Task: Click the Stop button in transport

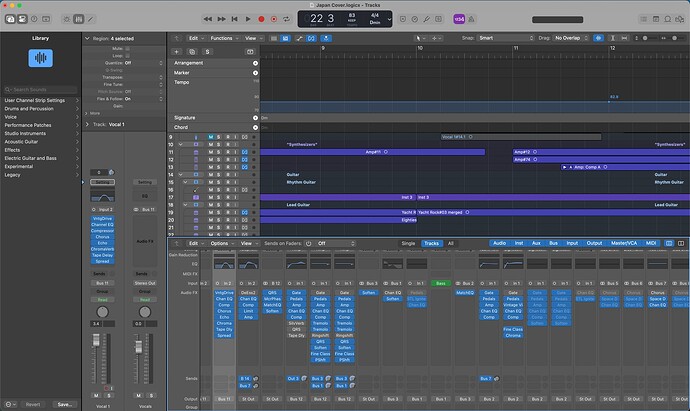Action: 235,19
